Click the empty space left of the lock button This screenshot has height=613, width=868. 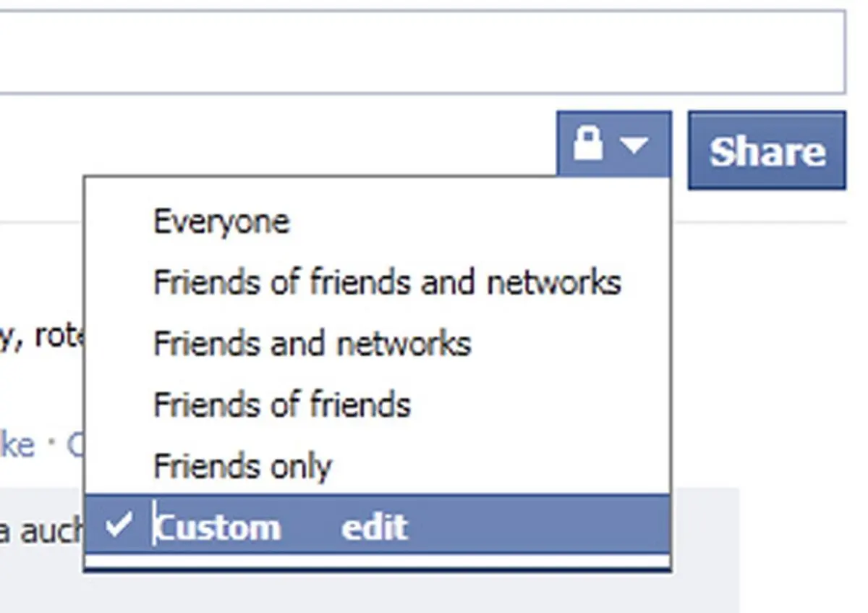click(x=289, y=145)
